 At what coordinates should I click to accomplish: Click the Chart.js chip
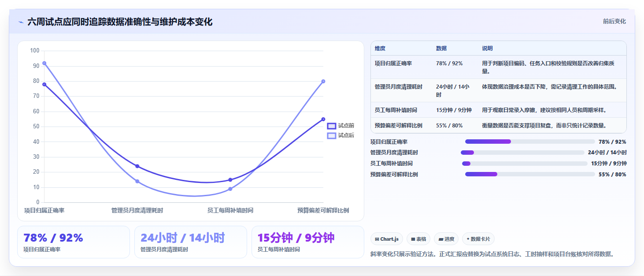387,239
